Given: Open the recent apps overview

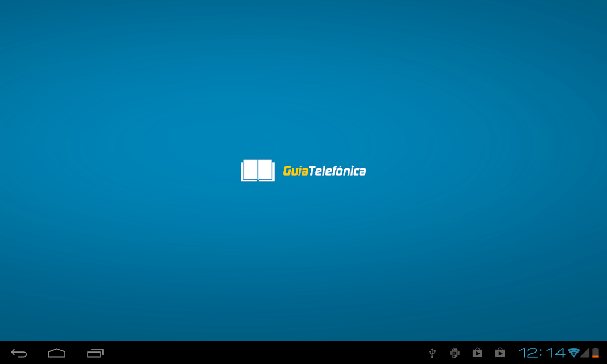Looking at the screenshot, I should point(95,353).
